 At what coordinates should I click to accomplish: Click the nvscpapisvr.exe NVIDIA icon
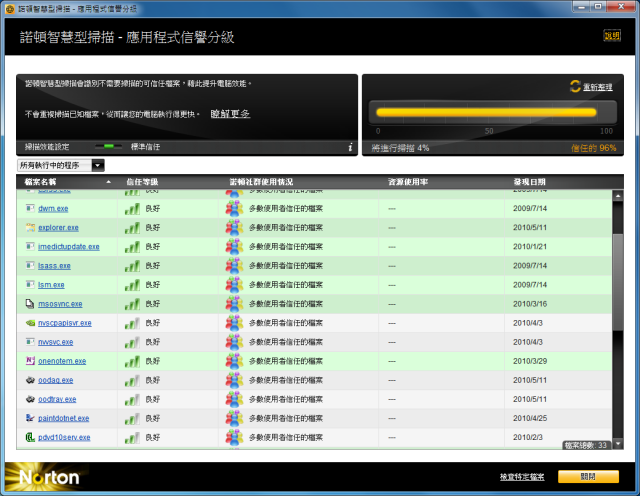point(30,323)
